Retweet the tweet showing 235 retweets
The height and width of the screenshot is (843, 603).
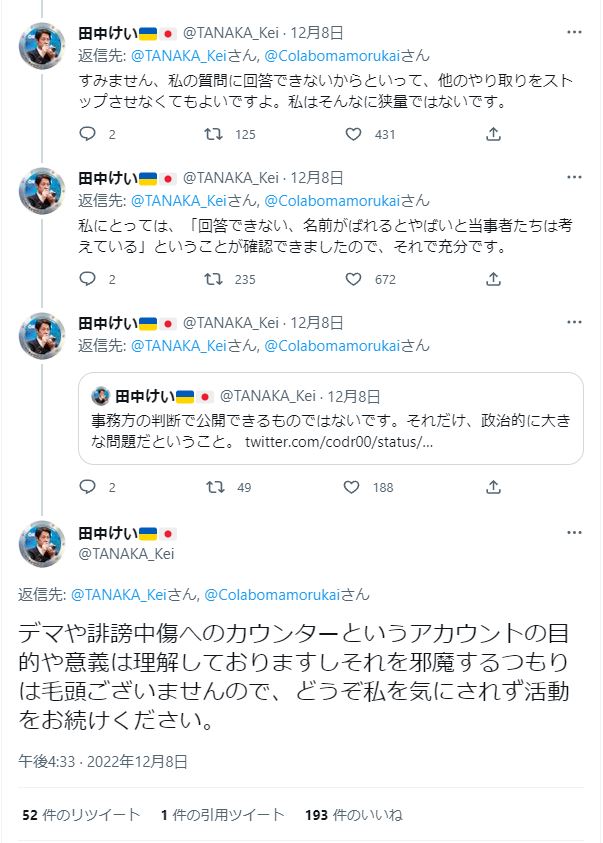(x=213, y=280)
